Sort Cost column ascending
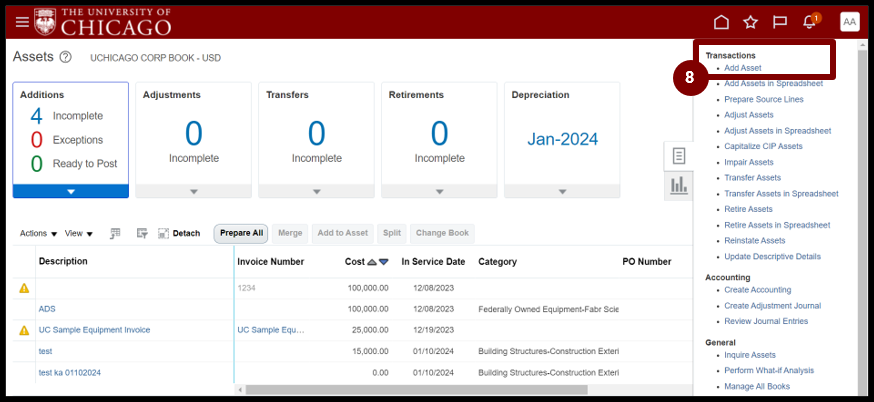Screen dimensions: 874x402 coord(372,262)
